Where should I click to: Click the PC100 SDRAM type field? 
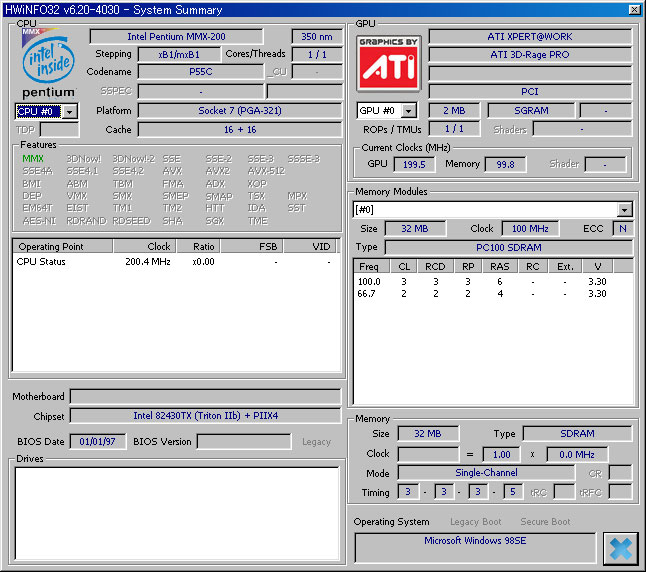coord(509,247)
